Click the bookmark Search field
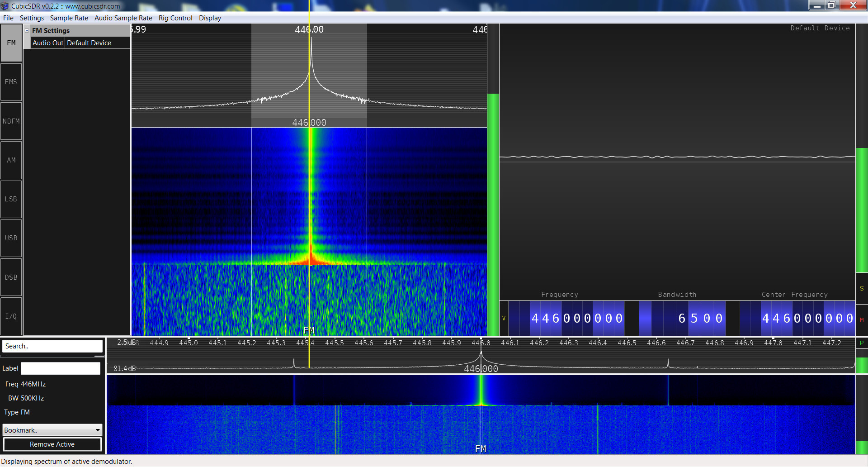Viewport: 868px width, 467px height. (x=52, y=346)
